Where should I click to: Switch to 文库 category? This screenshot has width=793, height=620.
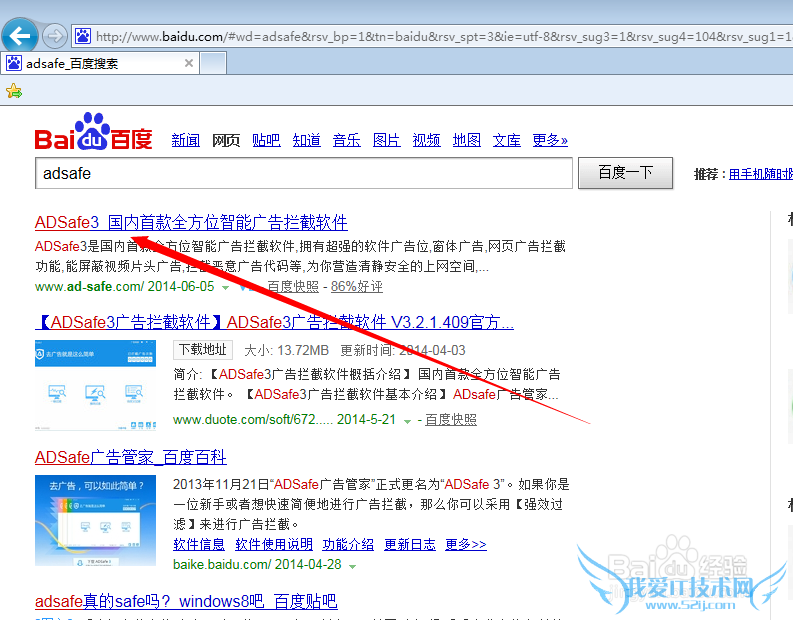click(507, 140)
